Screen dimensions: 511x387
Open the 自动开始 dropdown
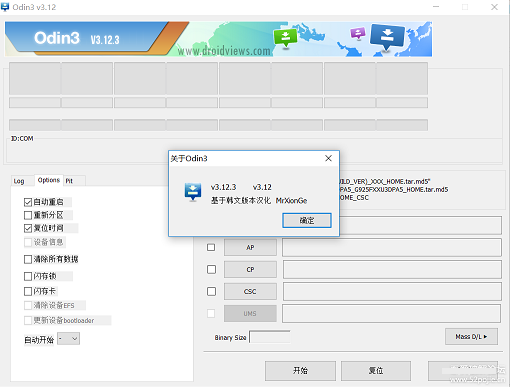pos(68,339)
